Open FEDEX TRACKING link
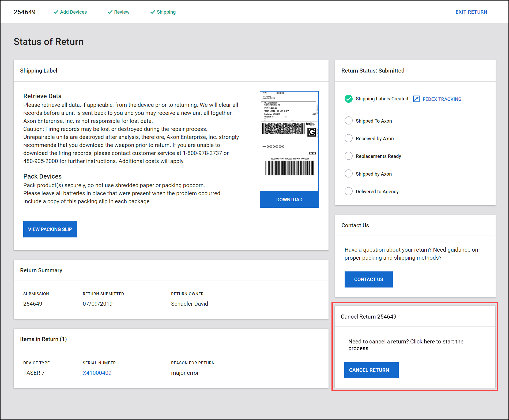Image resolution: width=509 pixels, height=420 pixels. (442, 99)
